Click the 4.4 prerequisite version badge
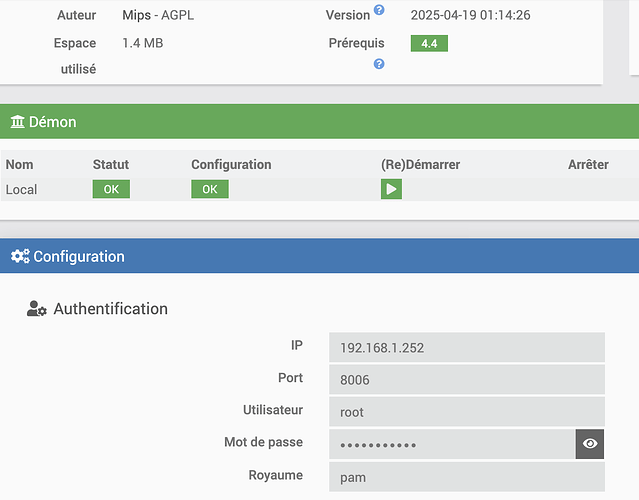The width and height of the screenshot is (639, 500). [x=429, y=44]
